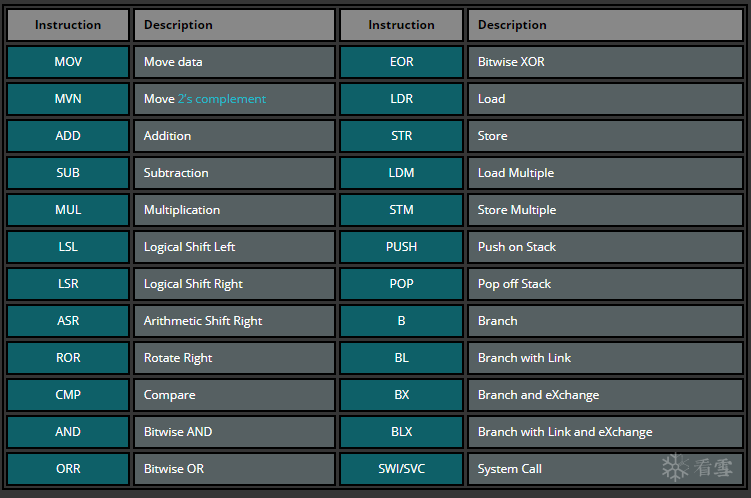The width and height of the screenshot is (751, 498).
Task: Select the ORR instruction cell
Action: [x=68, y=469]
